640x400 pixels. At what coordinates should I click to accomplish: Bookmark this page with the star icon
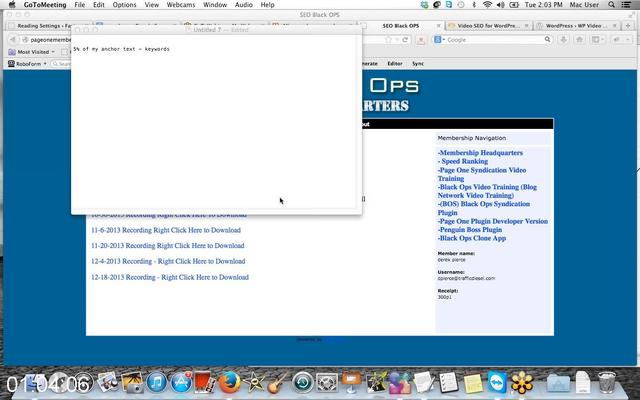pos(388,40)
